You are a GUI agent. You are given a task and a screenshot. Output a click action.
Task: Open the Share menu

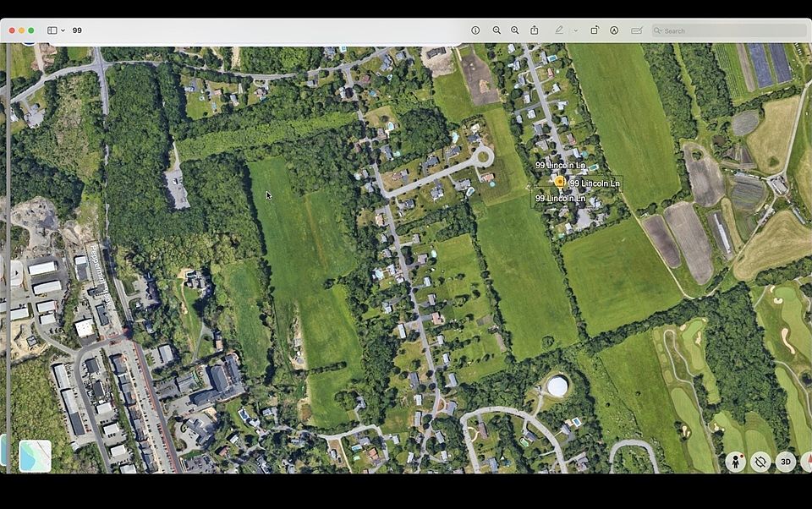pyautogui.click(x=535, y=30)
